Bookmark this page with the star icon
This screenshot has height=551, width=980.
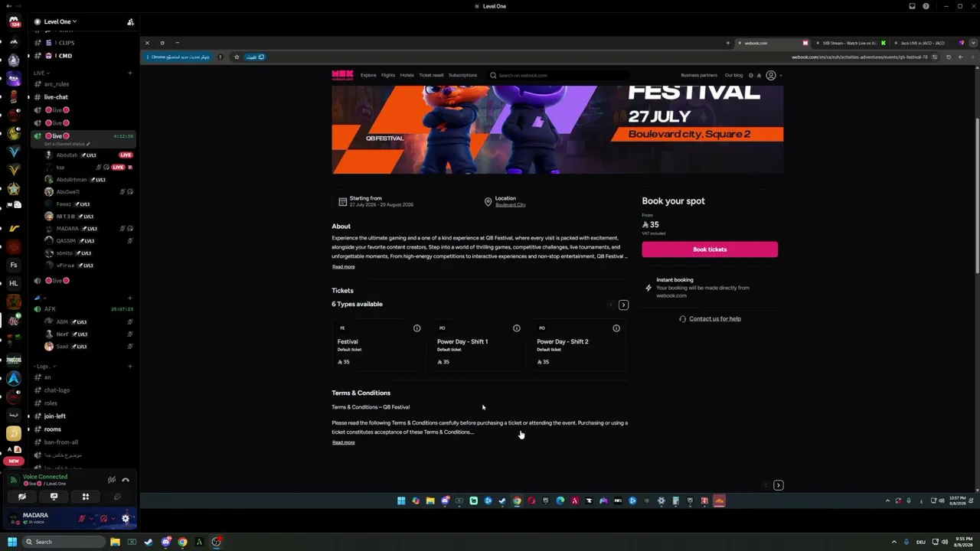click(x=237, y=57)
